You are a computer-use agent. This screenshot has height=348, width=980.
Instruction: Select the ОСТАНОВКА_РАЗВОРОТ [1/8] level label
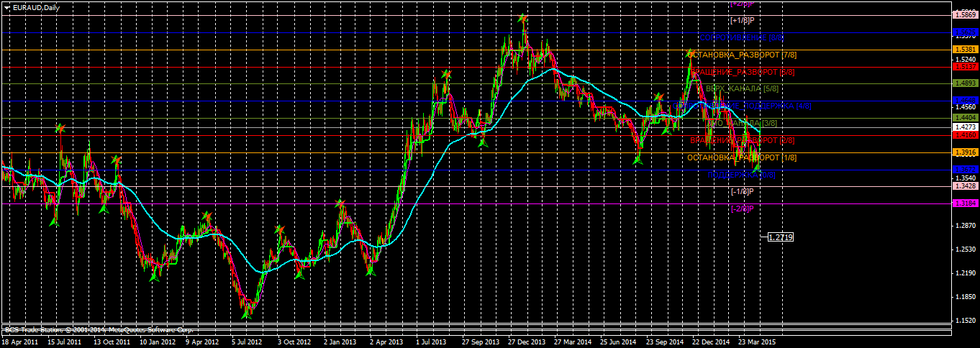click(742, 157)
